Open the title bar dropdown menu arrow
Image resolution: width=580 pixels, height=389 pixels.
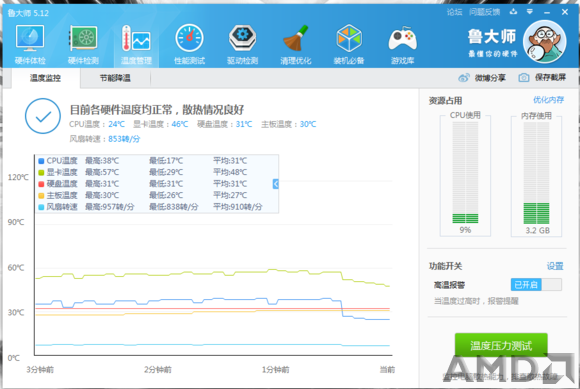[x=530, y=12]
